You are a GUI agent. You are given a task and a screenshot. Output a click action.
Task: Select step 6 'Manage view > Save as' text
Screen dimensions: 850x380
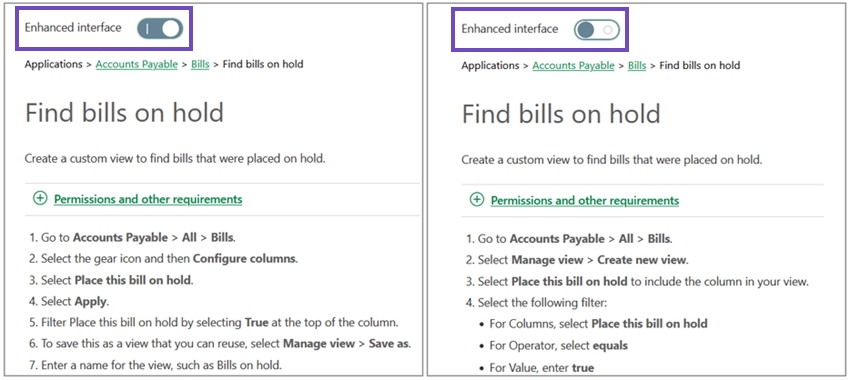tap(346, 344)
